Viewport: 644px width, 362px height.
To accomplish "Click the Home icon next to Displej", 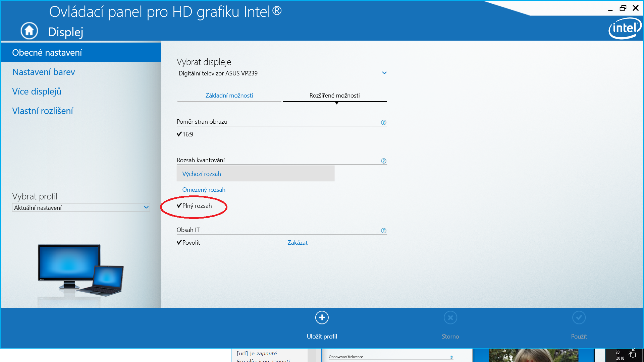I will [29, 31].
